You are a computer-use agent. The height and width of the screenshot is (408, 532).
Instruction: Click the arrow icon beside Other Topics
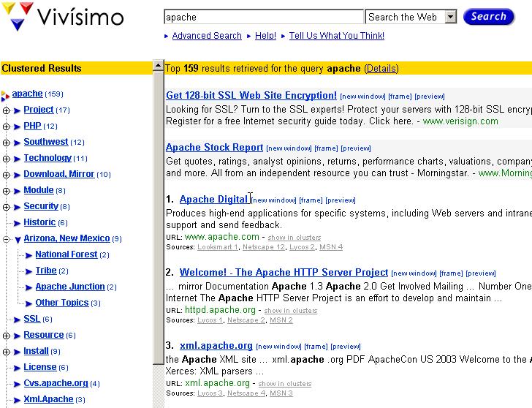(x=28, y=303)
